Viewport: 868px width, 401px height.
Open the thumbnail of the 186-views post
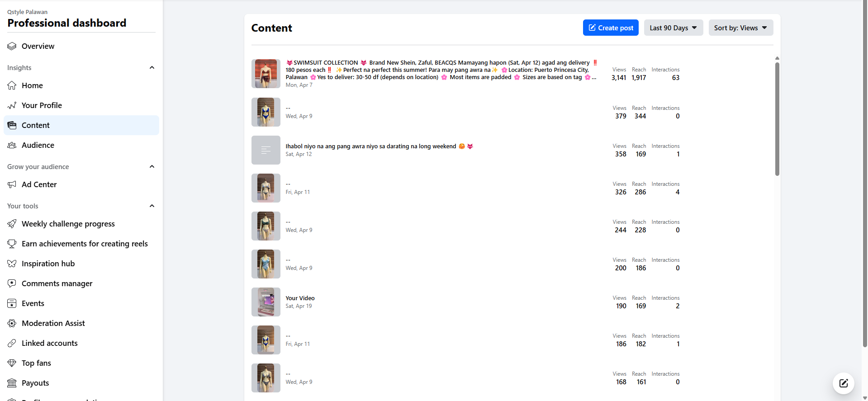266,340
